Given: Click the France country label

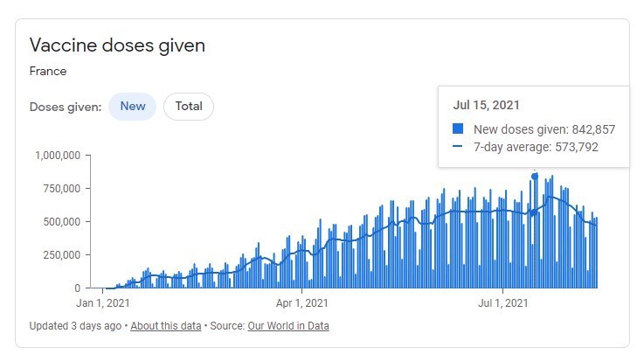Looking at the screenshot, I should (48, 72).
